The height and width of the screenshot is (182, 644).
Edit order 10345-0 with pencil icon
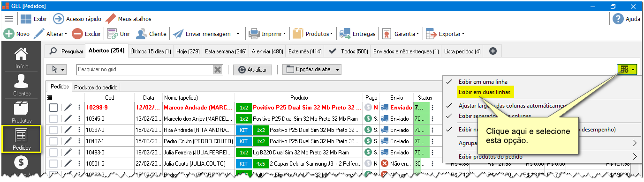point(68,118)
